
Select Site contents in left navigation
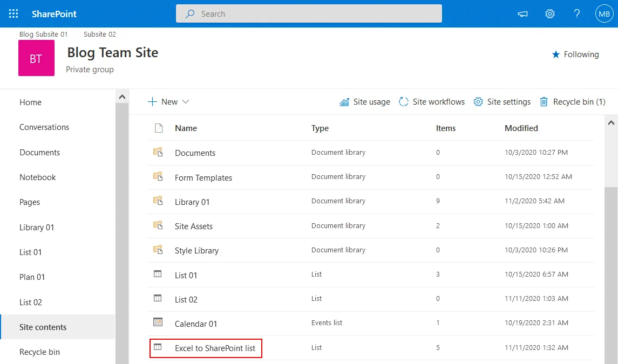pos(43,327)
